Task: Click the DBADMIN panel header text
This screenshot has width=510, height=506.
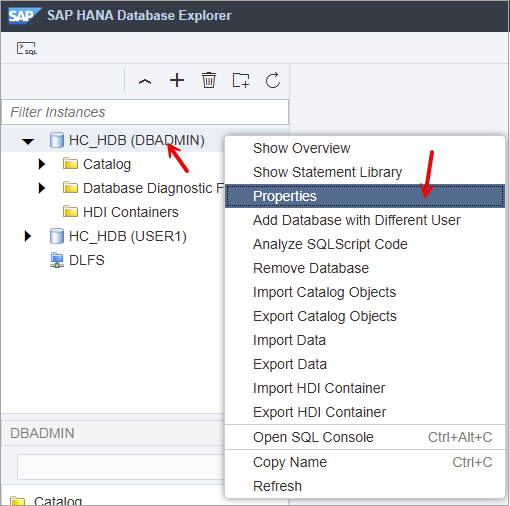Action: tap(42, 433)
